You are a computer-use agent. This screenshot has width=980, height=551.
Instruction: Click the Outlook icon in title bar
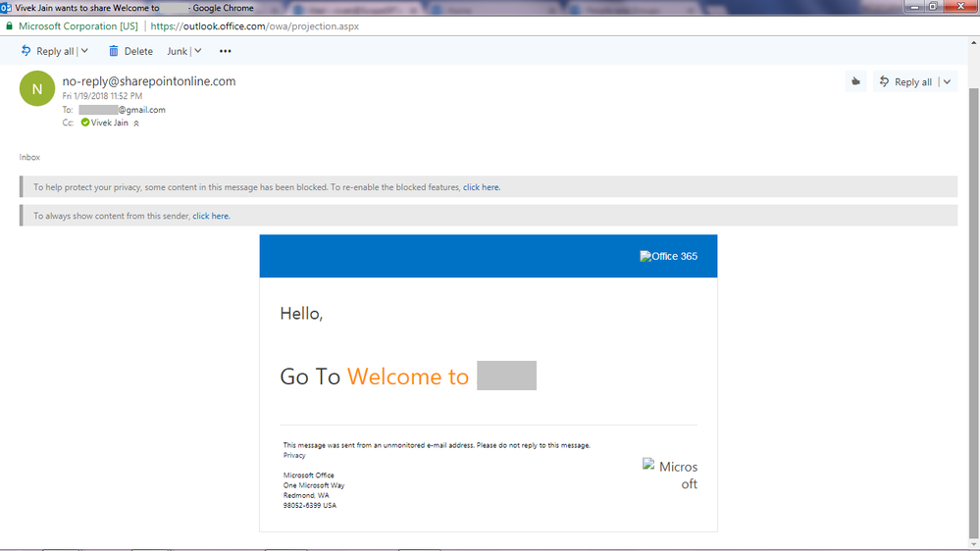tap(6, 8)
